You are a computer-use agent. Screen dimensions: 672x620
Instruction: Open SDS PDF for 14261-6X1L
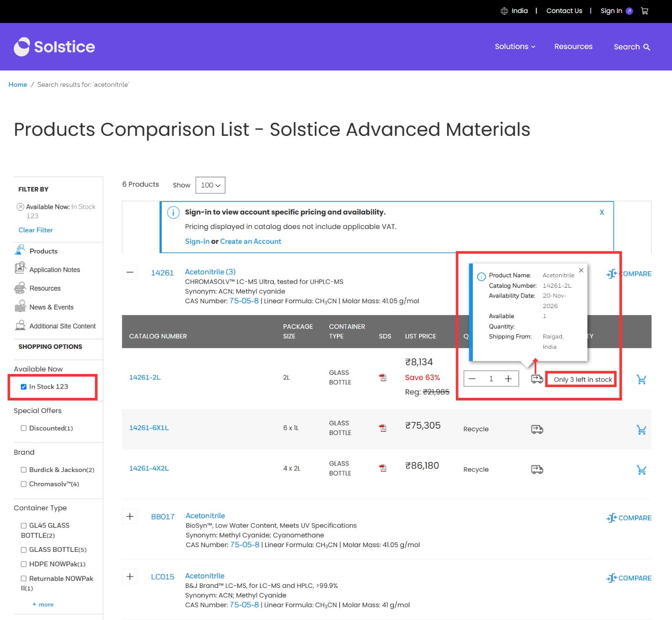[x=383, y=428]
